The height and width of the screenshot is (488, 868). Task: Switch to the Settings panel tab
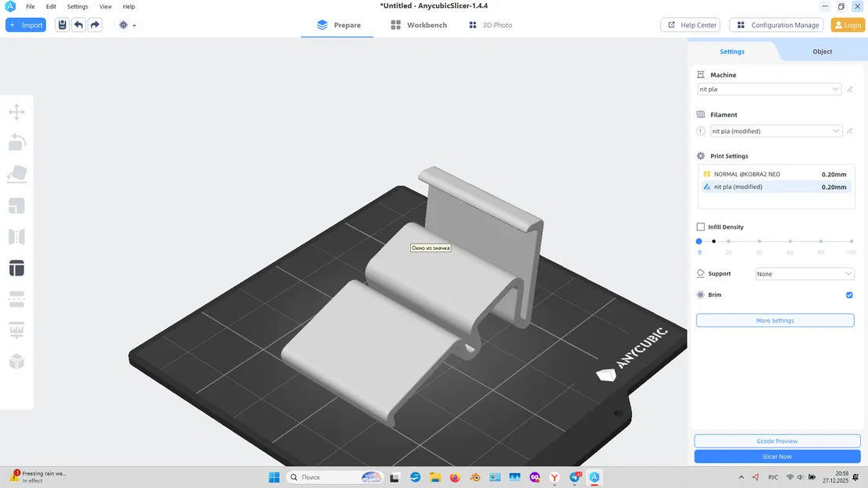click(732, 52)
